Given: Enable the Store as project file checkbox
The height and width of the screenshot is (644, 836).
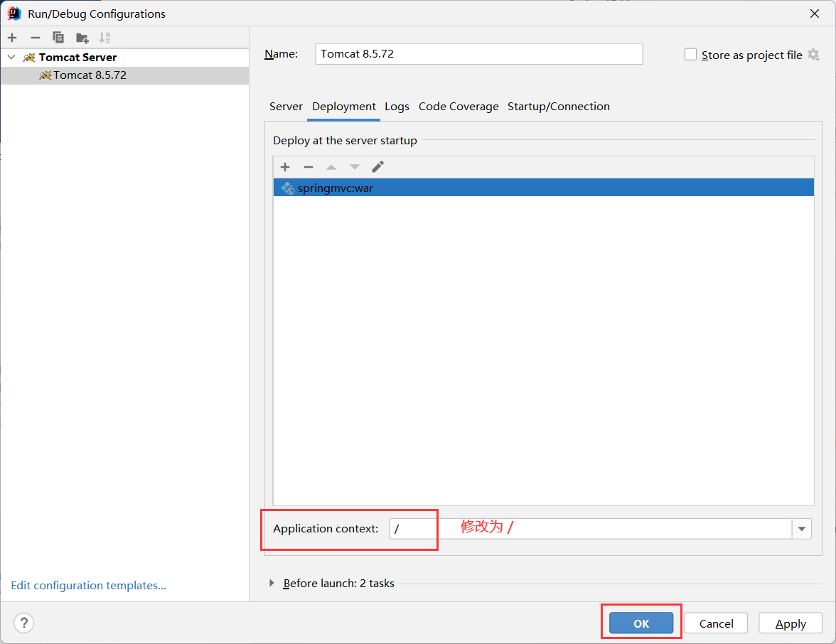Looking at the screenshot, I should click(690, 54).
